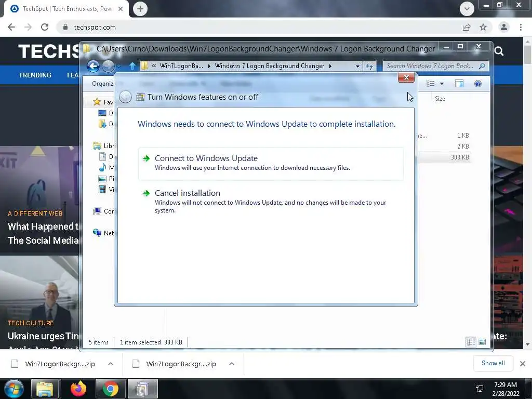
Task: Open Chrome's three-dot menu
Action: [x=521, y=27]
